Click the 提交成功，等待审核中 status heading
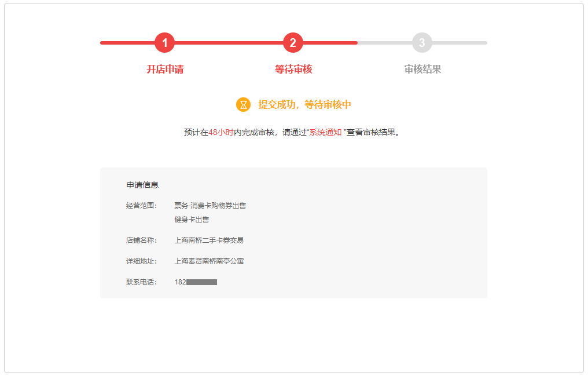Screen dimensions: 588x376 pos(304,105)
